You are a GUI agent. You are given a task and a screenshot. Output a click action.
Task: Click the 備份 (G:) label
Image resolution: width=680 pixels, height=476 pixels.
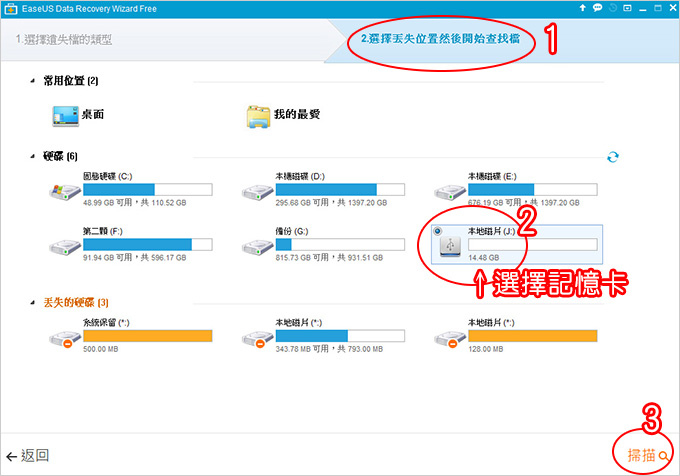click(x=292, y=231)
